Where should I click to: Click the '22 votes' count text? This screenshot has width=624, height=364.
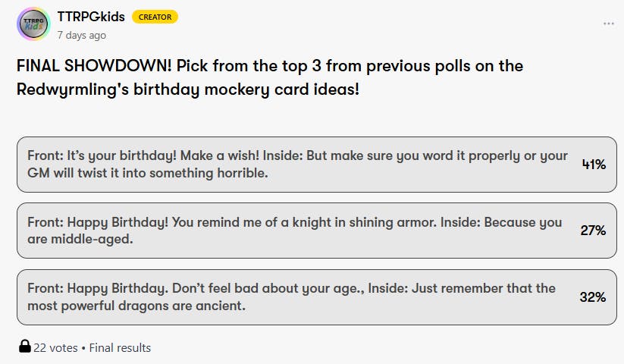click(55, 347)
